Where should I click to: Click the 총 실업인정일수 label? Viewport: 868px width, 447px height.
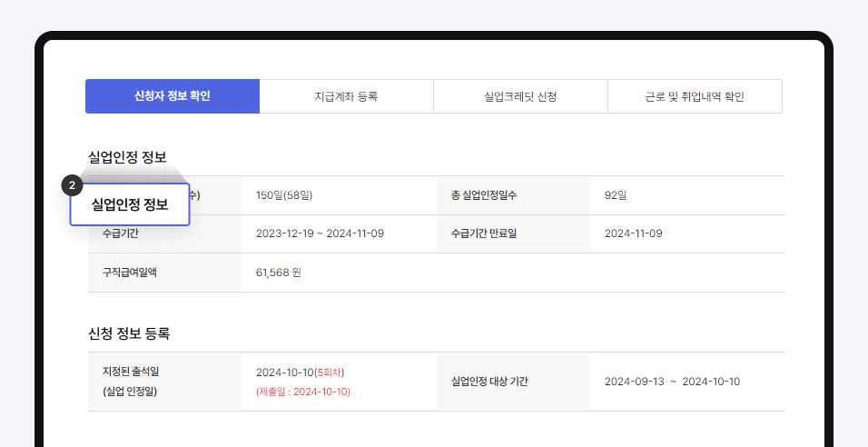pyautogui.click(x=484, y=195)
